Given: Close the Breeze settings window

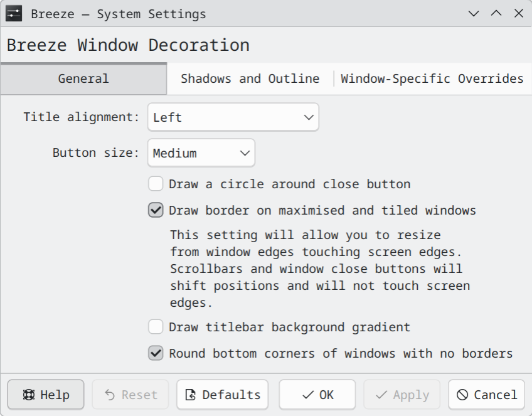Looking at the screenshot, I should tap(518, 13).
